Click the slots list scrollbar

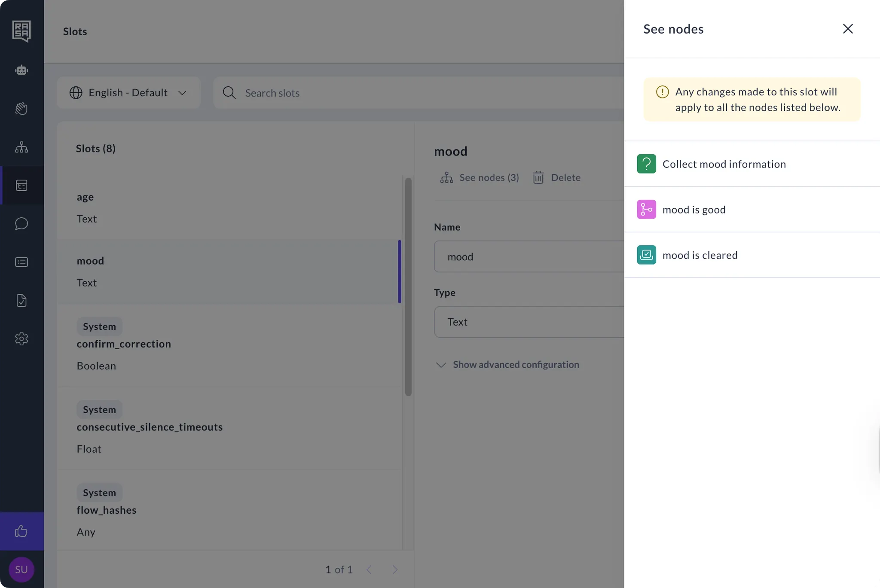[408, 286]
